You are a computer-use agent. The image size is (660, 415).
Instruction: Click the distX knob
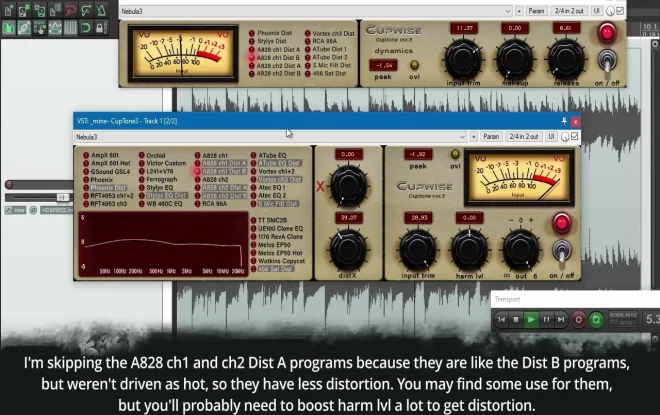[x=348, y=250]
